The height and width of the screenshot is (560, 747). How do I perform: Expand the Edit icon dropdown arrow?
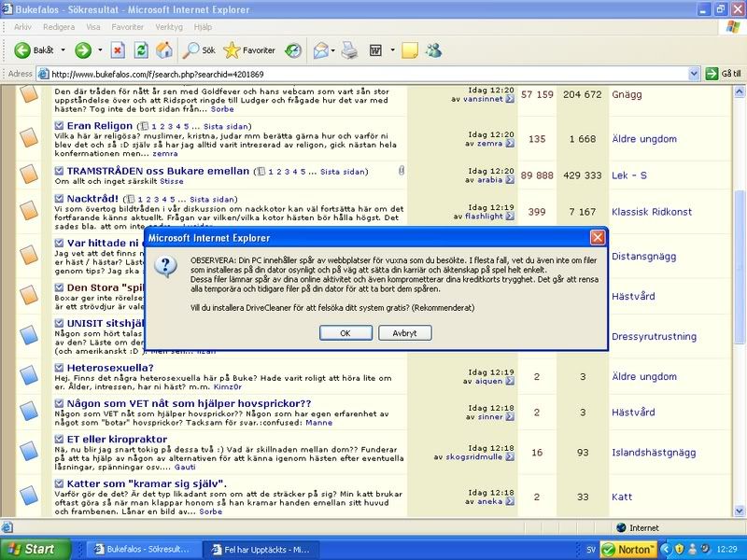(392, 50)
